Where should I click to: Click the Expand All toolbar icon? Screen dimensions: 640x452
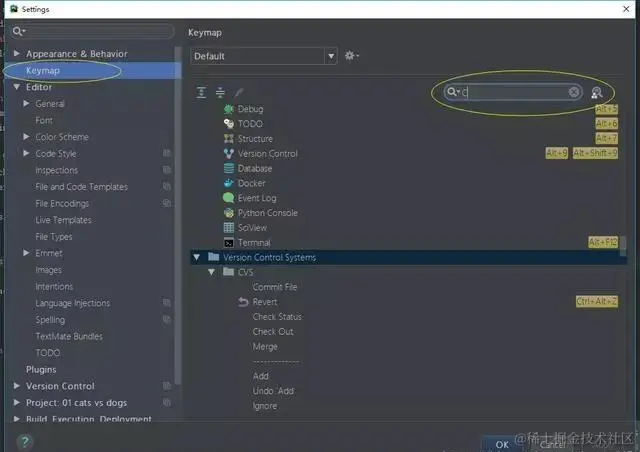point(201,92)
